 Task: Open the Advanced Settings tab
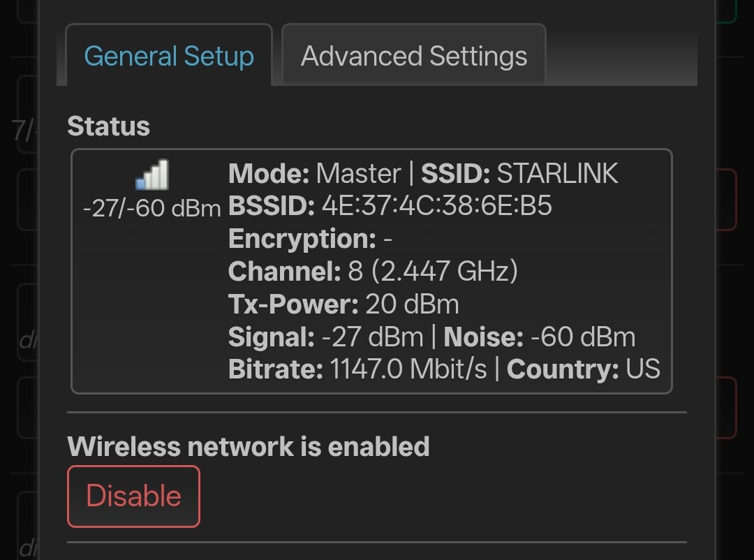pos(414,55)
